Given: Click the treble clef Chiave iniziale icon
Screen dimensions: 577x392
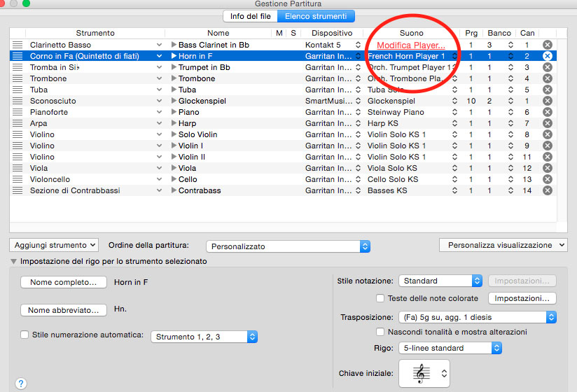Looking at the screenshot, I should pos(420,374).
